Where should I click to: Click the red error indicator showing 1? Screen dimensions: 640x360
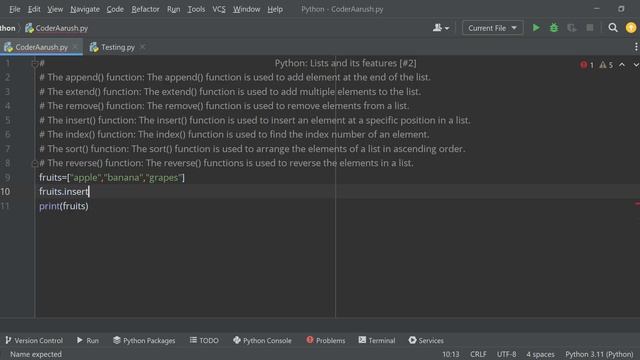[587, 65]
